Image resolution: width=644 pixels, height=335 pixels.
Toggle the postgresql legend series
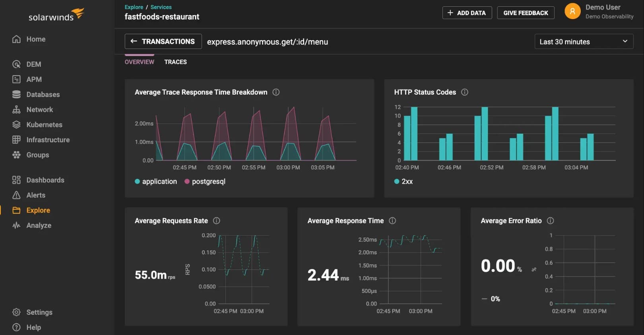pyautogui.click(x=205, y=181)
